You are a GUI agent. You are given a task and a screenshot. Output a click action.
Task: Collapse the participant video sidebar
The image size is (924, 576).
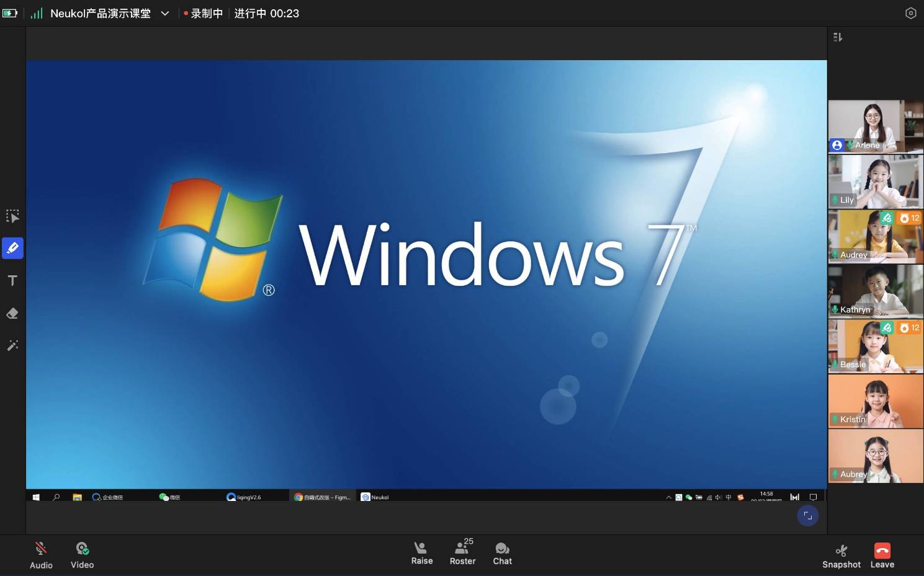[x=838, y=37]
